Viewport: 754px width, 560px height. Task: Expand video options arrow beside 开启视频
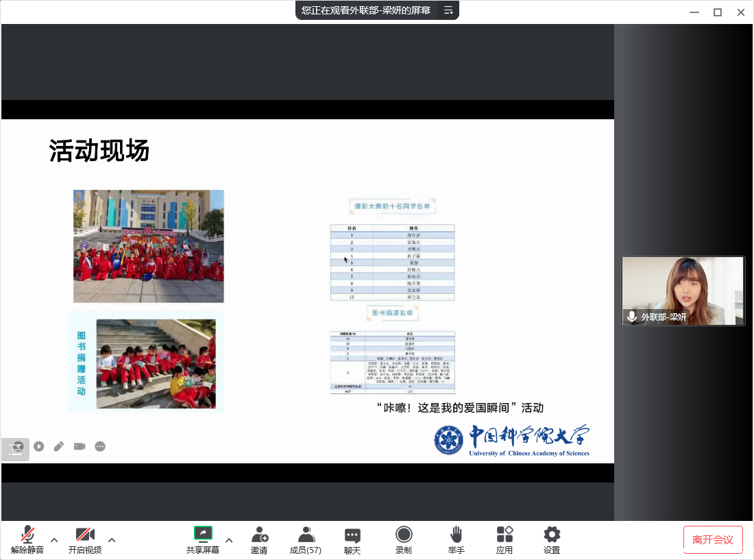click(112, 540)
